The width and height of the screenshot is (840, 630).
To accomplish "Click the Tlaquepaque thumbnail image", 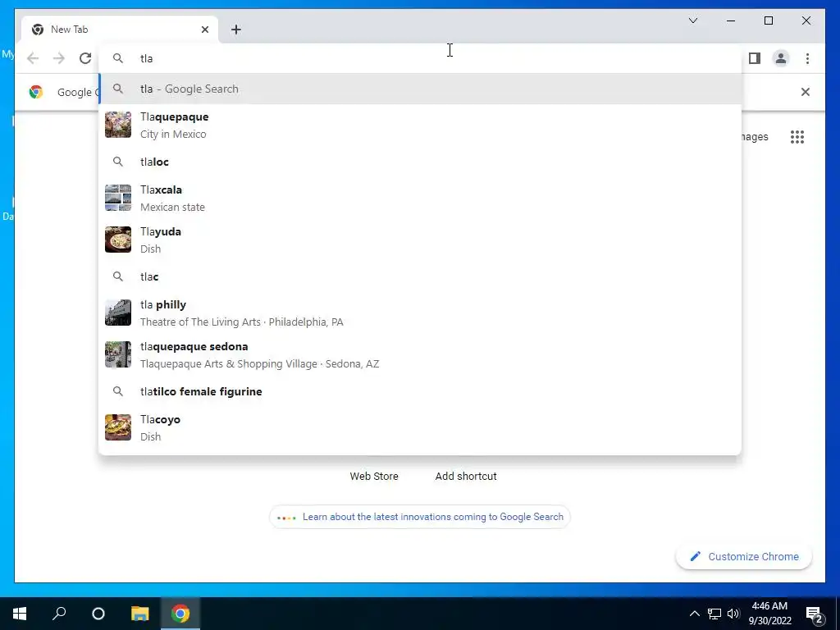I will pos(118,125).
